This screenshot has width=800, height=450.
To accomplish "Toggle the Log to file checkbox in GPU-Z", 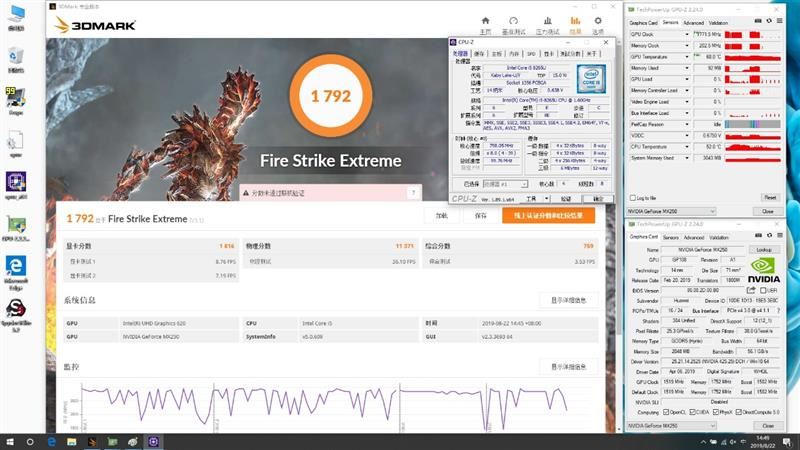I will tap(633, 198).
